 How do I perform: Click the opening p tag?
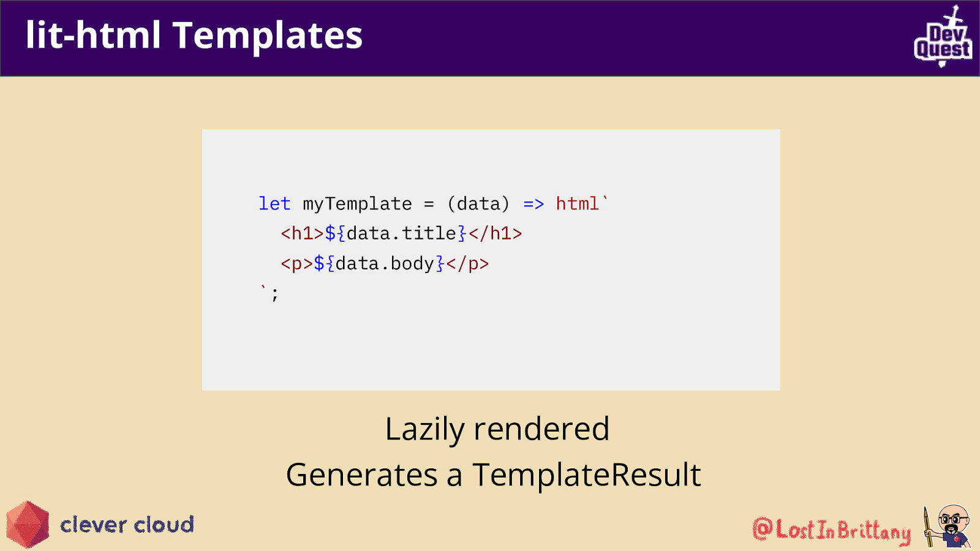click(x=296, y=264)
